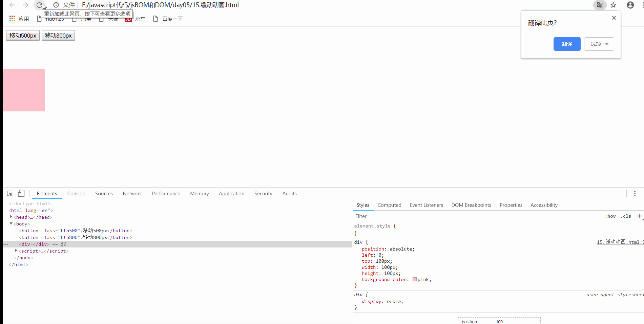Switch to the Sources tab
644x324 pixels.
click(104, 194)
